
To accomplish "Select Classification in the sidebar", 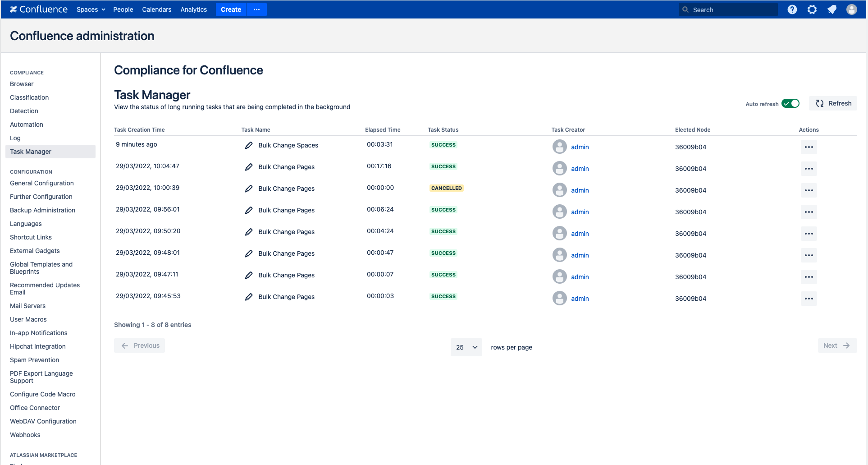I will 29,97.
